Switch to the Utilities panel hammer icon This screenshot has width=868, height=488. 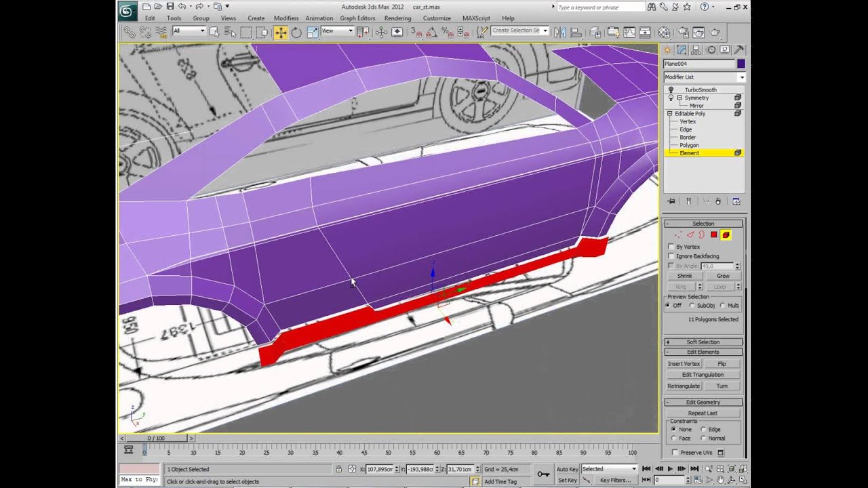[x=738, y=49]
